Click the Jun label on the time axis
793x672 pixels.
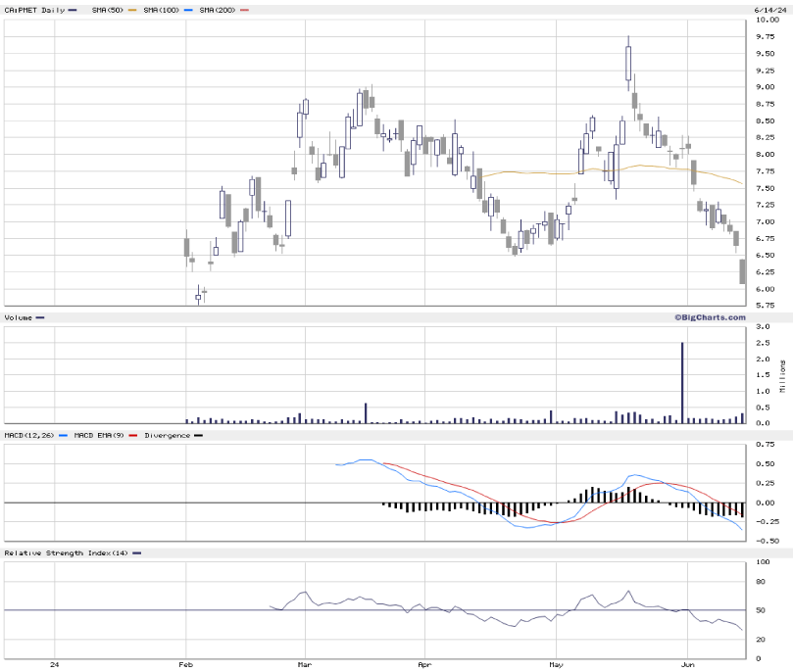688,663
